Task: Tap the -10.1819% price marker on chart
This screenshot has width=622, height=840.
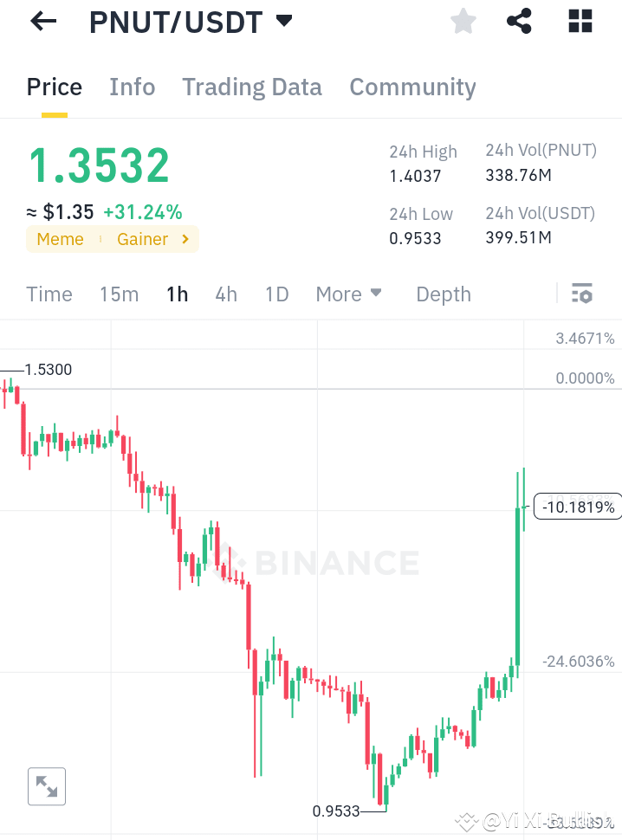Action: tap(577, 507)
